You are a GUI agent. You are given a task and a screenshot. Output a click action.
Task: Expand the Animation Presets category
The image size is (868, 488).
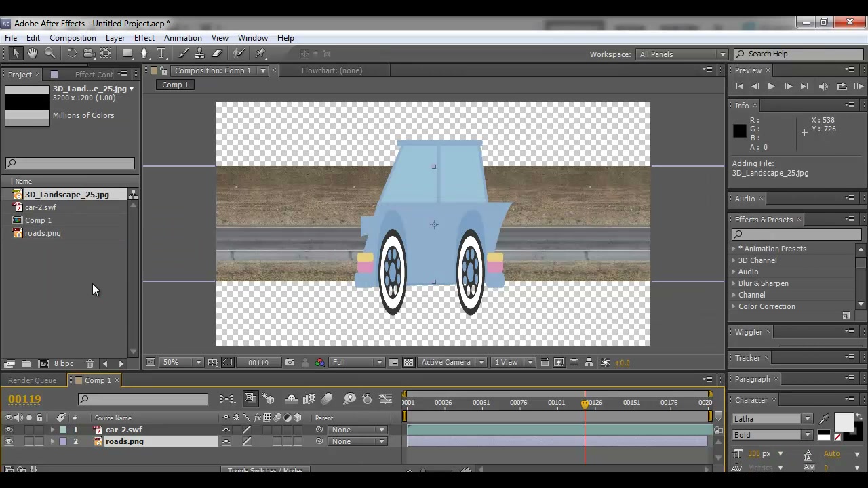(x=734, y=249)
